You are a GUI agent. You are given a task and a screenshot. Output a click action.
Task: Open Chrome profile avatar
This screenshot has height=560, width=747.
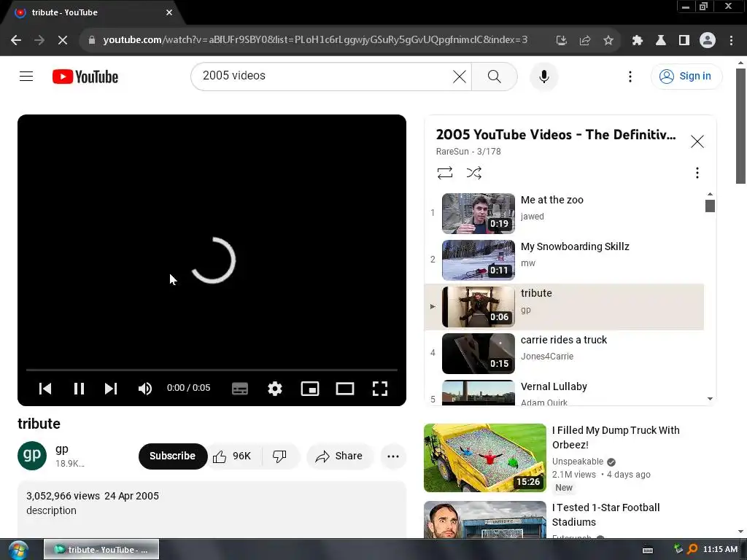[708, 40]
